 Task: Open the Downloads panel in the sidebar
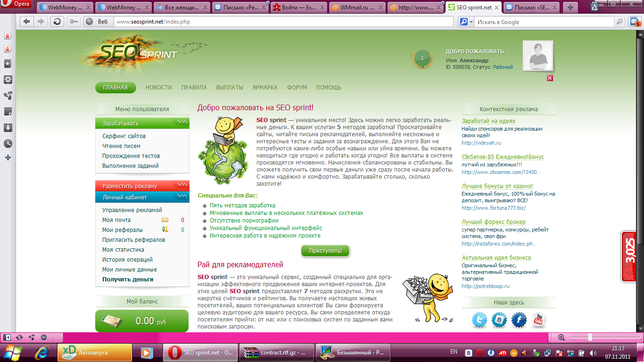click(x=8, y=128)
